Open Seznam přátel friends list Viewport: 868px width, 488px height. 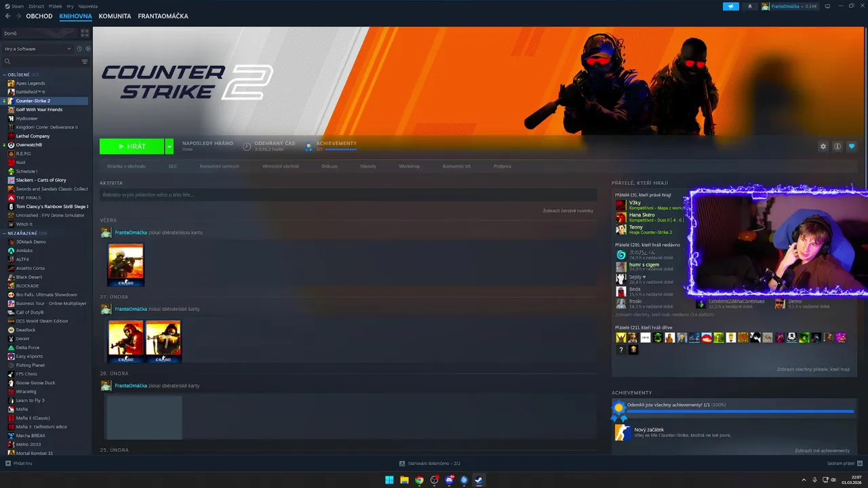844,464
